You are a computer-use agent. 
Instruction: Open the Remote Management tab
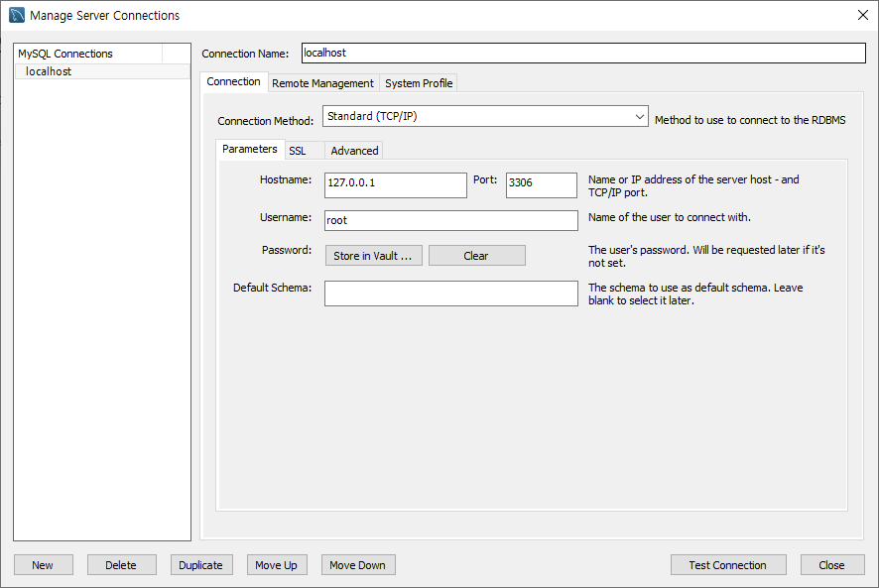click(322, 83)
